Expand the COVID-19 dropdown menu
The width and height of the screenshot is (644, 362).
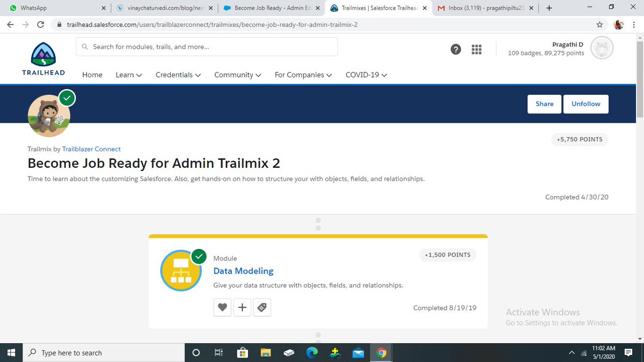tap(367, 75)
